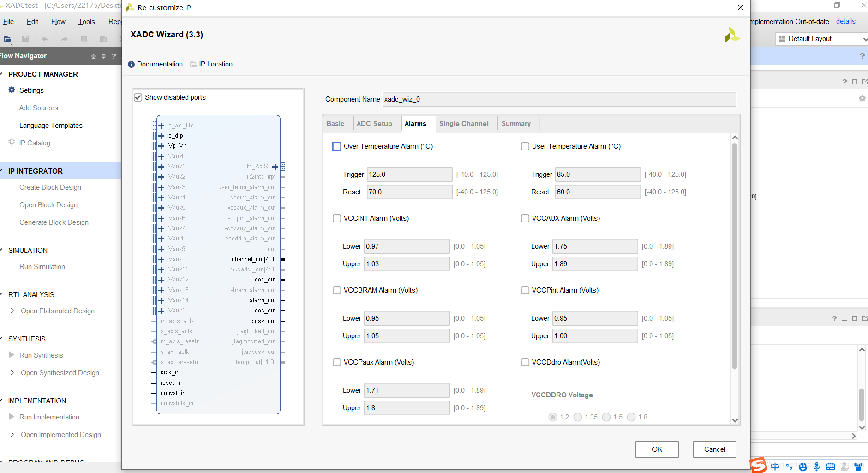This screenshot has height=473, width=868.
Task: Tick the VCCPint Alarm checkbox
Action: pos(525,290)
